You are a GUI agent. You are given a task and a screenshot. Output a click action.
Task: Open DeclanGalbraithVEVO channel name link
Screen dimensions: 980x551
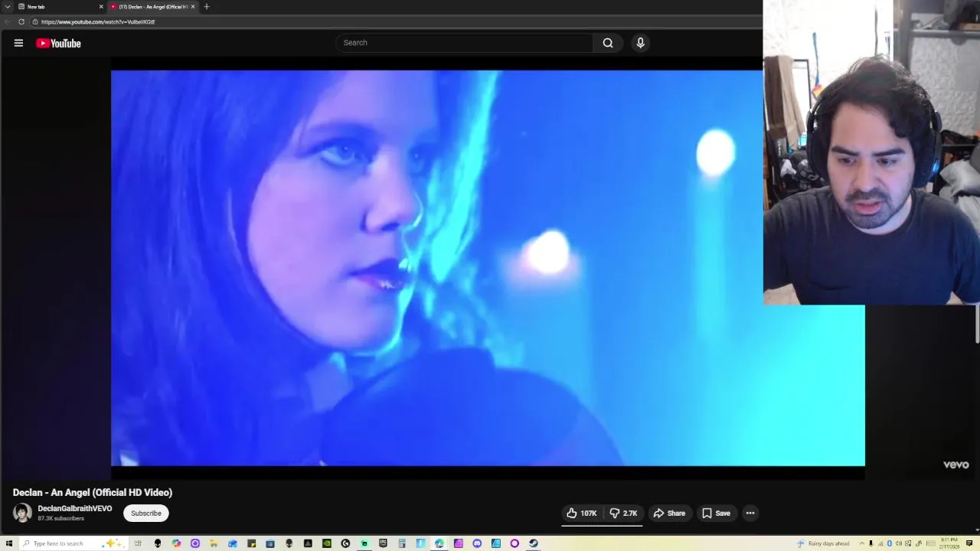[75, 509]
